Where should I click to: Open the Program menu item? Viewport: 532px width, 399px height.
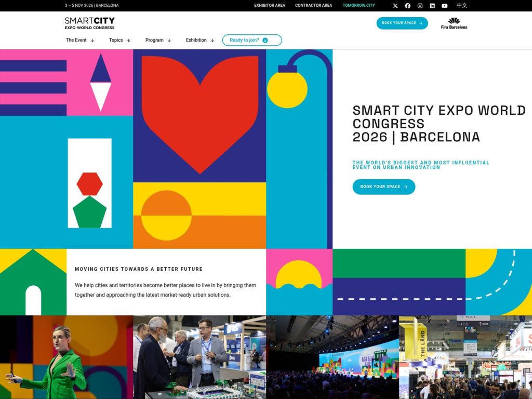(x=155, y=40)
